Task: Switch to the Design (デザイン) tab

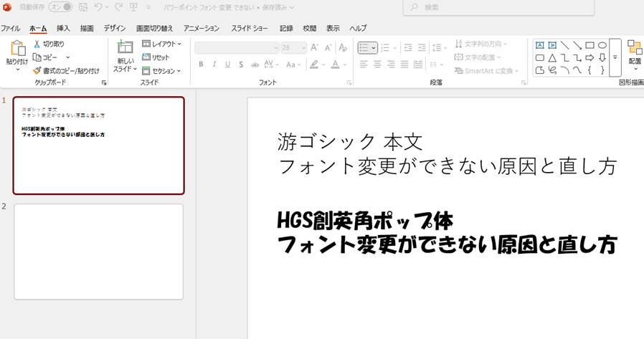Action: pyautogui.click(x=115, y=29)
